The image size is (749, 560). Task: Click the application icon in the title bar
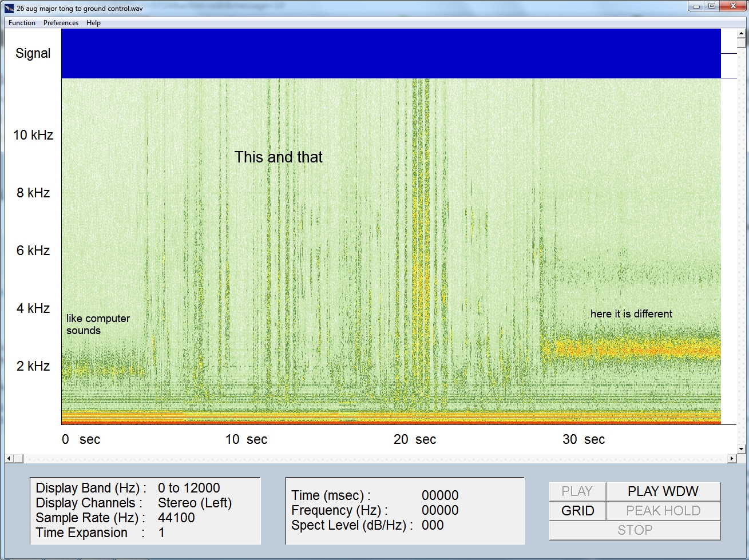point(9,8)
